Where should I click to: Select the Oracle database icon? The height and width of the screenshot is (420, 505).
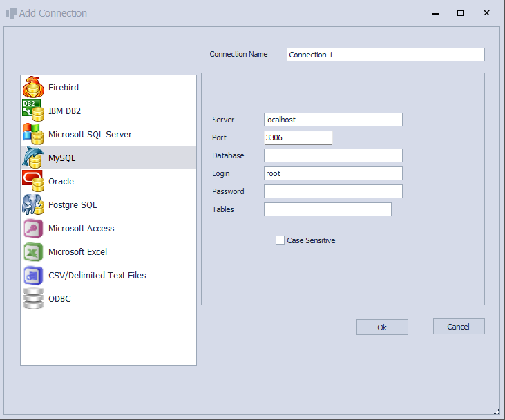pyautogui.click(x=33, y=181)
